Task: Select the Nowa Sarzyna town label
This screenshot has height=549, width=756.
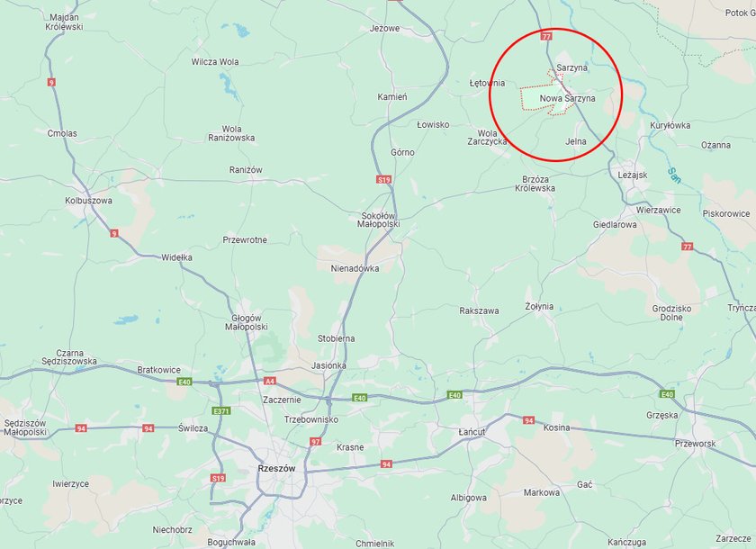Action: click(x=568, y=98)
